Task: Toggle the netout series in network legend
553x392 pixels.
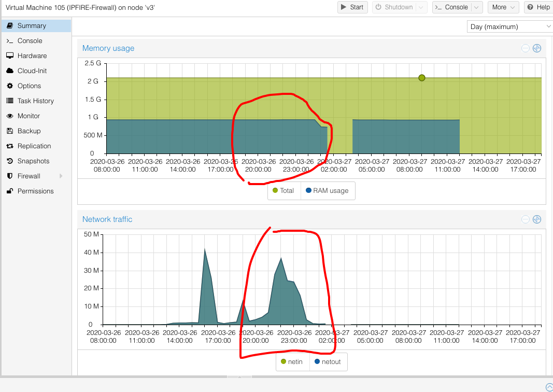Action: point(328,361)
